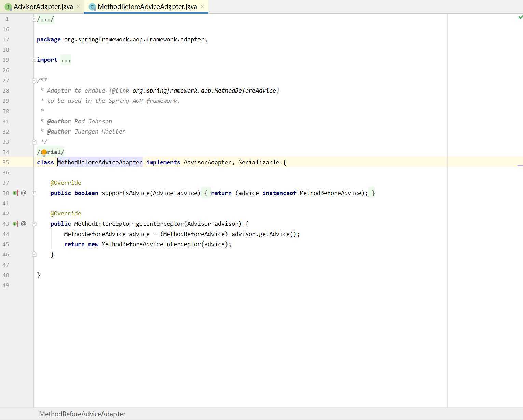Viewport: 523px width, 420px height.
Task: Click the folded /.../ placeholder on line 1
Action: (45, 19)
